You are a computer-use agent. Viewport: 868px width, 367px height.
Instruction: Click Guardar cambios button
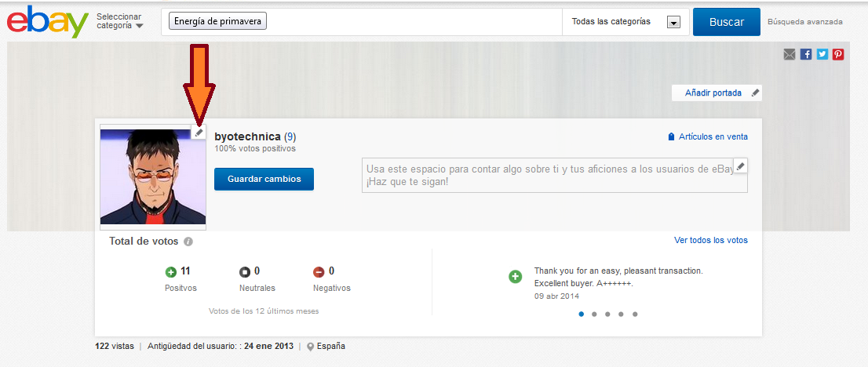click(x=264, y=179)
